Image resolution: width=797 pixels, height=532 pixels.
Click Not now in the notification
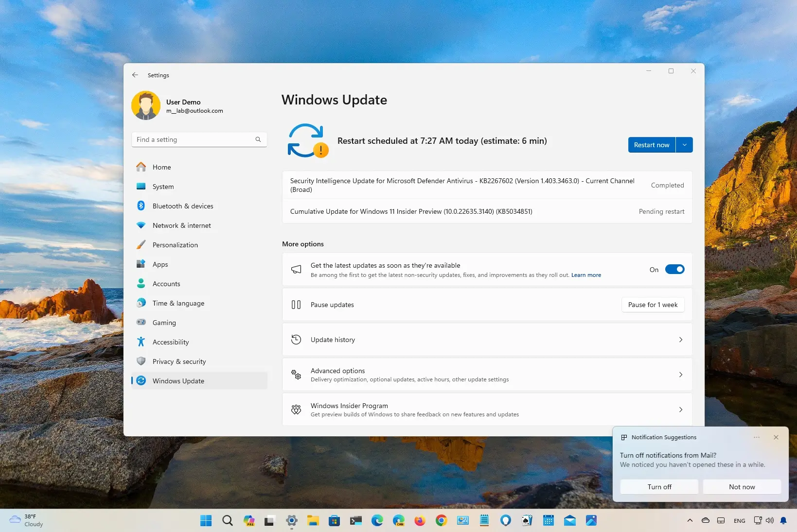[x=742, y=487]
